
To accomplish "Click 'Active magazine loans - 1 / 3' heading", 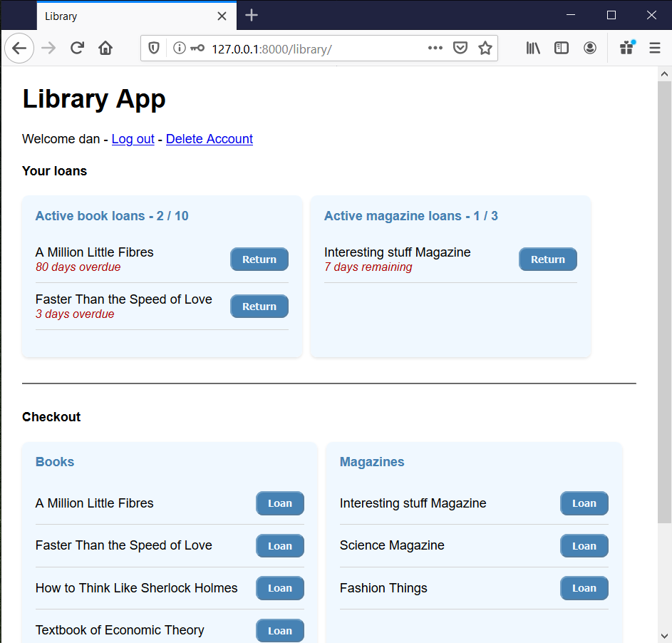I will coord(411,215).
